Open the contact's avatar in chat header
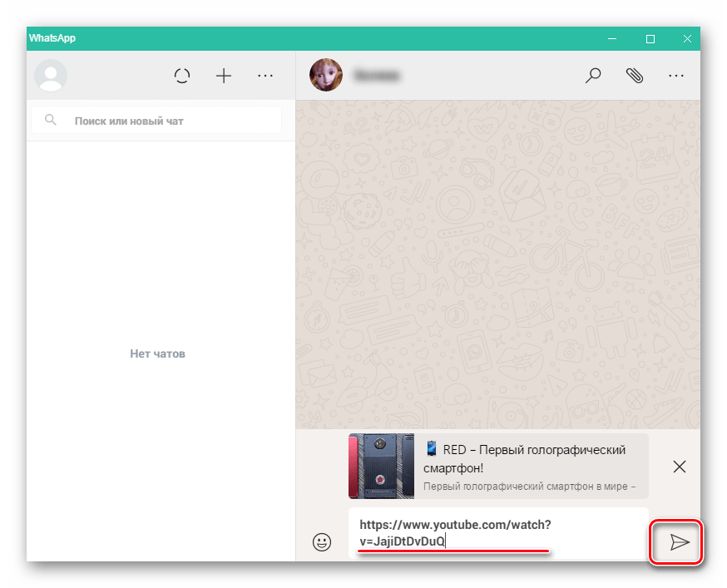 (x=325, y=76)
